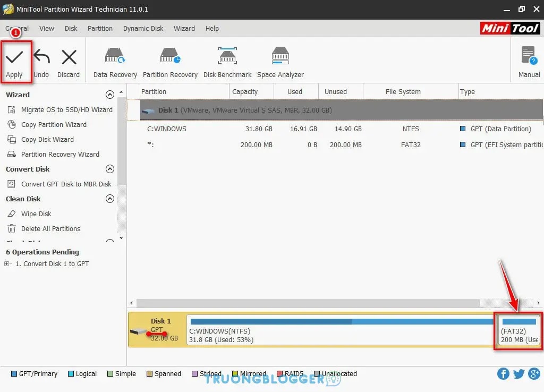
Task: Select the FAT32 200 MB block in disk map
Action: click(x=518, y=330)
